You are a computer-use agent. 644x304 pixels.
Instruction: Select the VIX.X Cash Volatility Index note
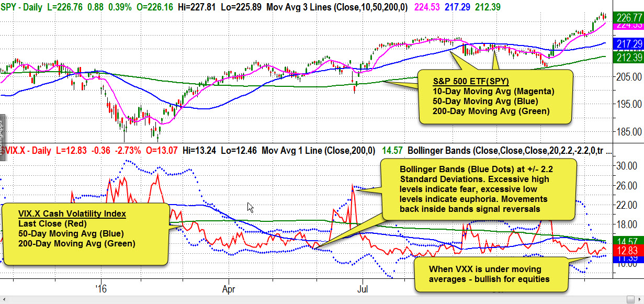[86, 233]
